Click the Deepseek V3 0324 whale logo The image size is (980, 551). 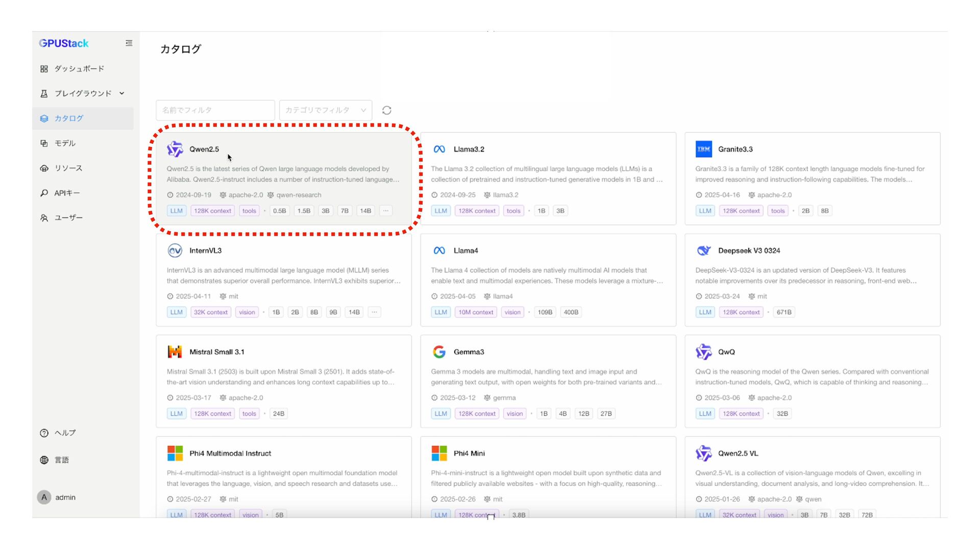[x=704, y=251]
